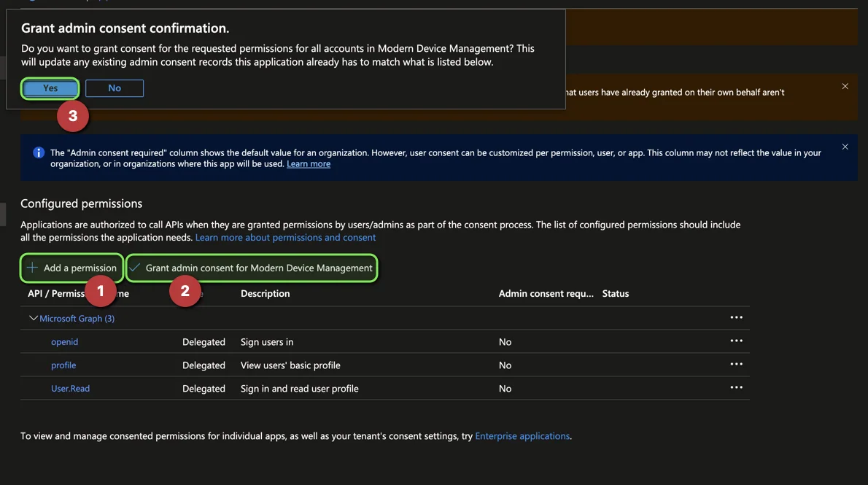Screen dimensions: 868x485
Task: Decline consent with the No button
Action: point(115,88)
